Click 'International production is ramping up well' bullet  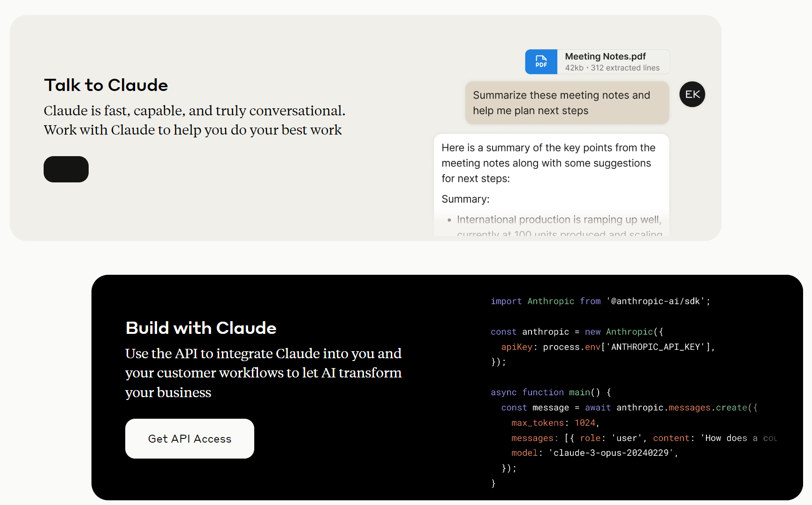[559, 219]
